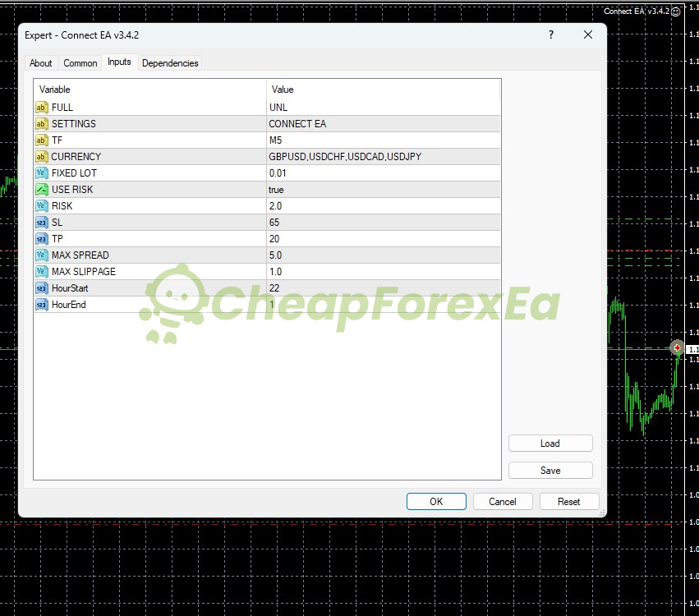Image resolution: width=699 pixels, height=616 pixels.
Task: Switch to the Common tab
Action: (x=80, y=63)
